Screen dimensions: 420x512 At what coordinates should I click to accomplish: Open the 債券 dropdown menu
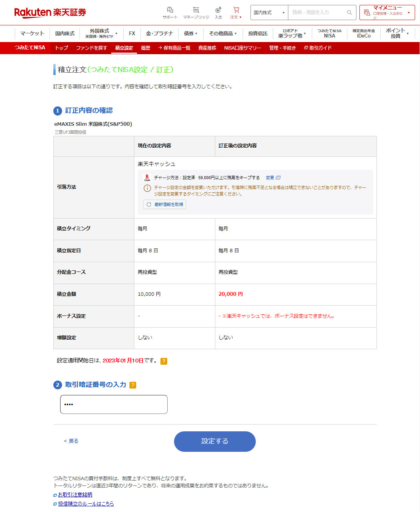(190, 33)
